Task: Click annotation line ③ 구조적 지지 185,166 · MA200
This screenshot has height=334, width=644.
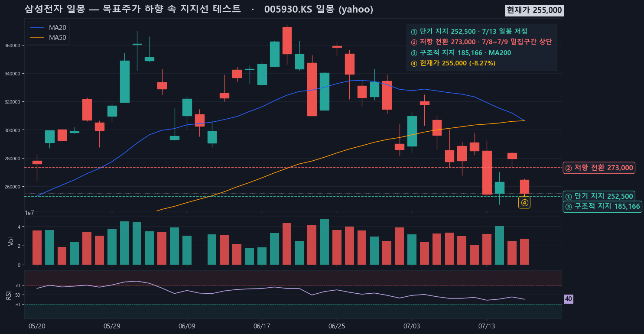Action: [461, 53]
